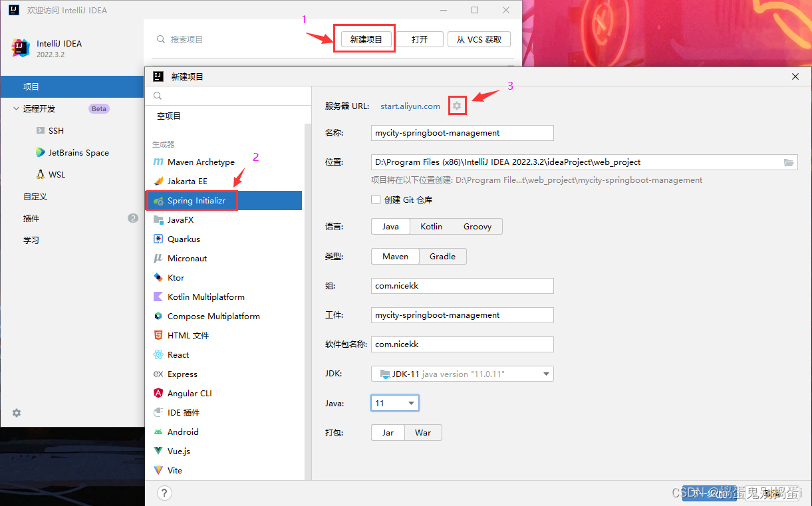Click the help question mark button
This screenshot has height=506, width=812.
164,493
